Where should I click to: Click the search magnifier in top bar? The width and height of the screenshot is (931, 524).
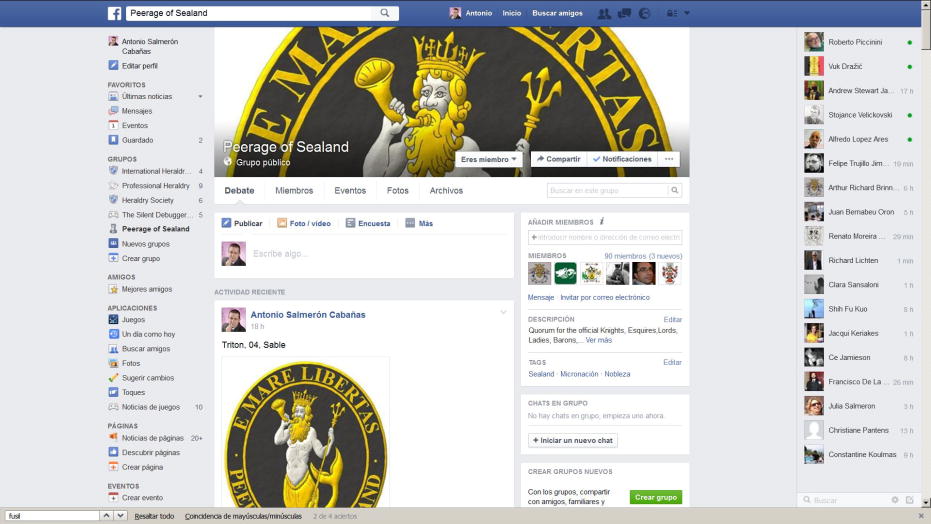click(385, 12)
